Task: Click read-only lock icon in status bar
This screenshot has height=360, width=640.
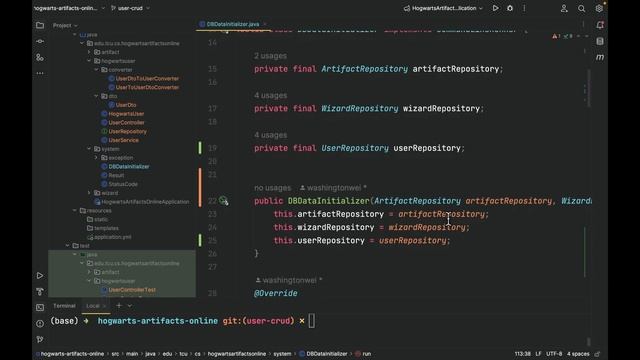Action: point(598,354)
